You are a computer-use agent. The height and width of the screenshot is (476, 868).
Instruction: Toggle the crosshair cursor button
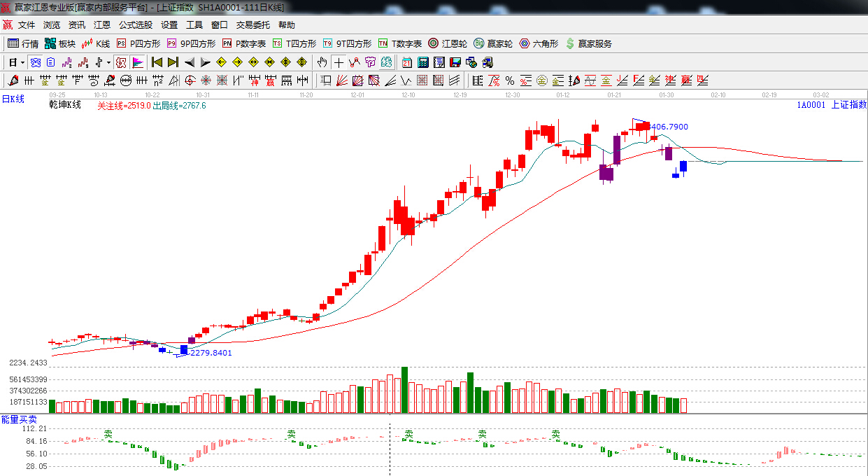point(339,62)
